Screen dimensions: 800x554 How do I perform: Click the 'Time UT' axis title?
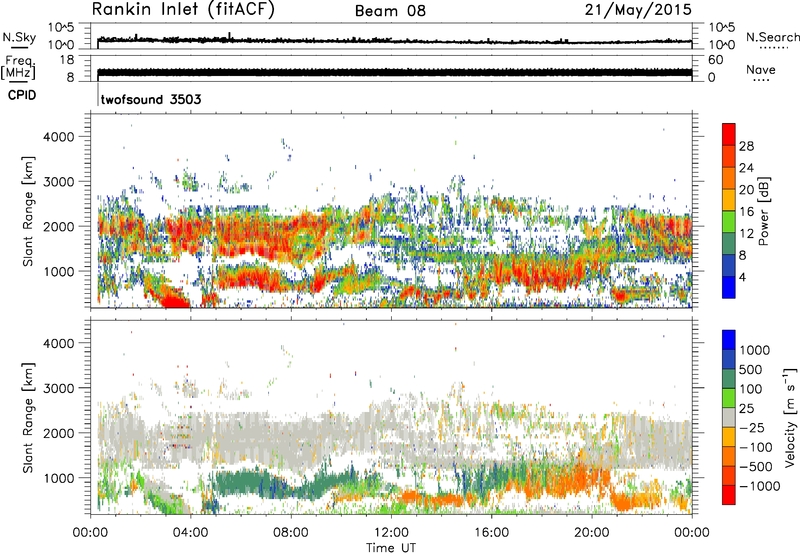click(x=391, y=548)
